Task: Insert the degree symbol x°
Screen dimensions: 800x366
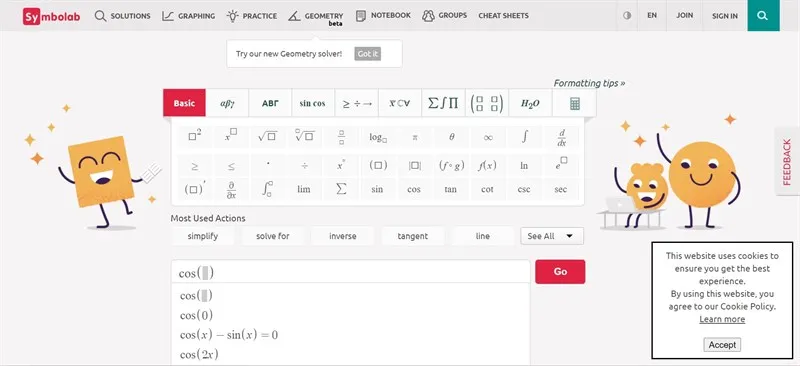Action: [x=341, y=166]
